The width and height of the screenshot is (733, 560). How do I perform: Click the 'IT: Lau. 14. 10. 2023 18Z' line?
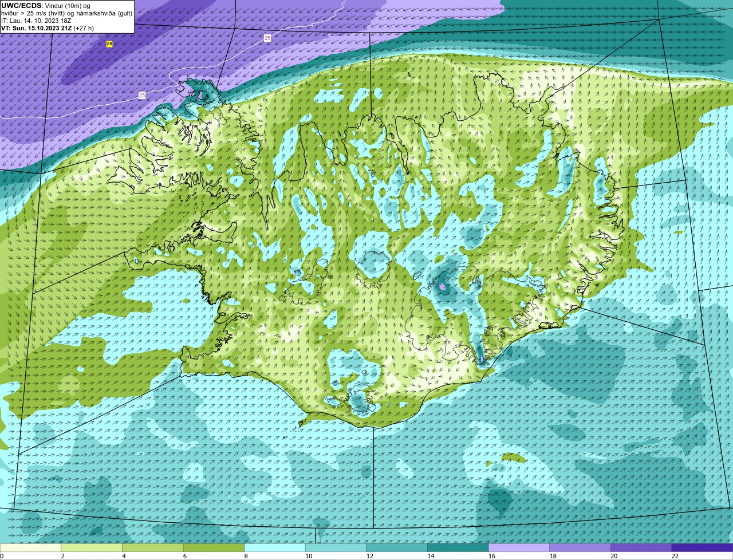[36, 21]
